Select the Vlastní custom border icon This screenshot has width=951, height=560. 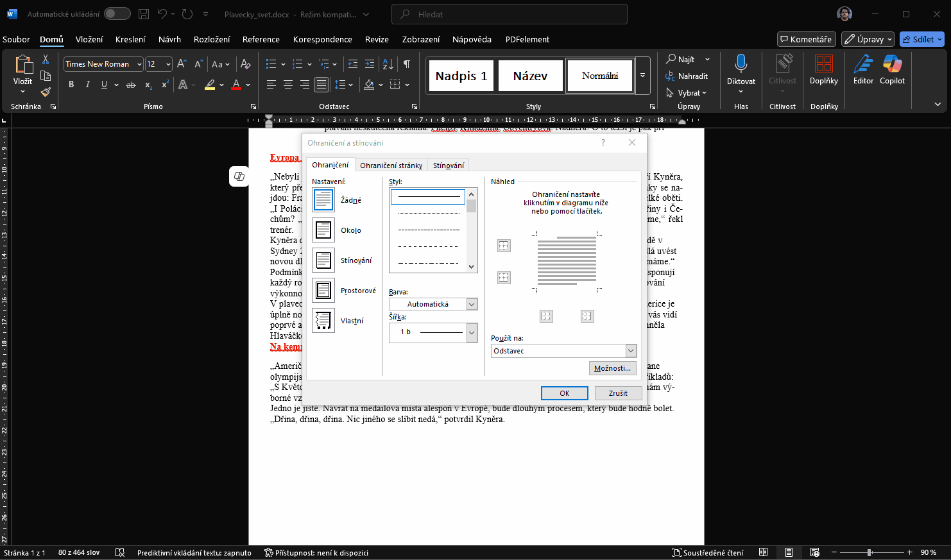[323, 320]
